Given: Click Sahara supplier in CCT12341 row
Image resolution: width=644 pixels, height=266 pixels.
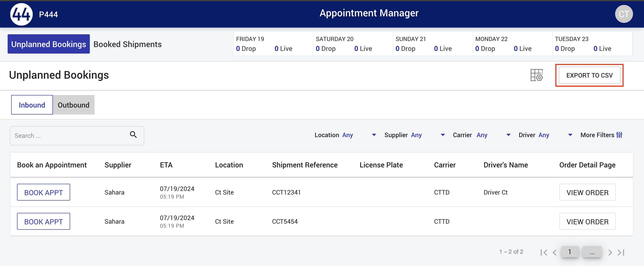Looking at the screenshot, I should click(x=114, y=192).
